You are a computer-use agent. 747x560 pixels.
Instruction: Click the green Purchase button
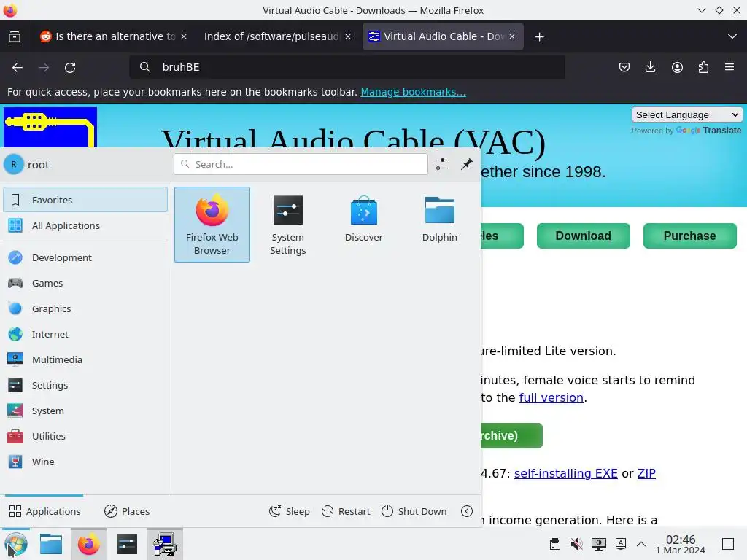689,236
